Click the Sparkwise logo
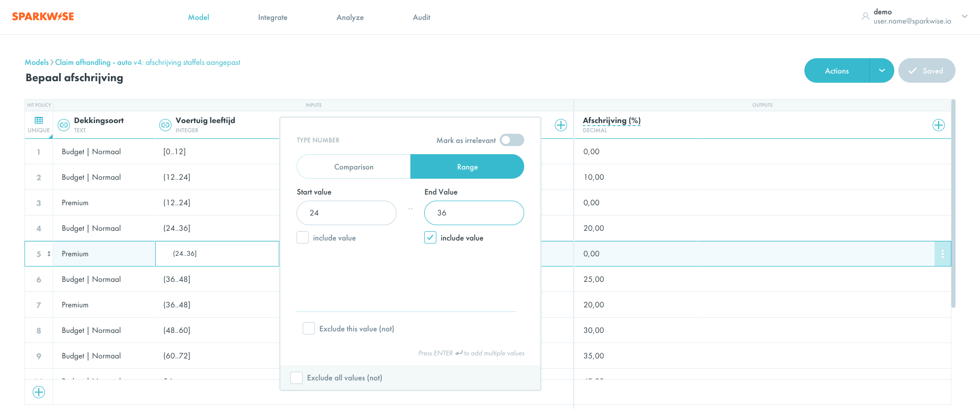Image resolution: width=980 pixels, height=411 pixels. (43, 17)
